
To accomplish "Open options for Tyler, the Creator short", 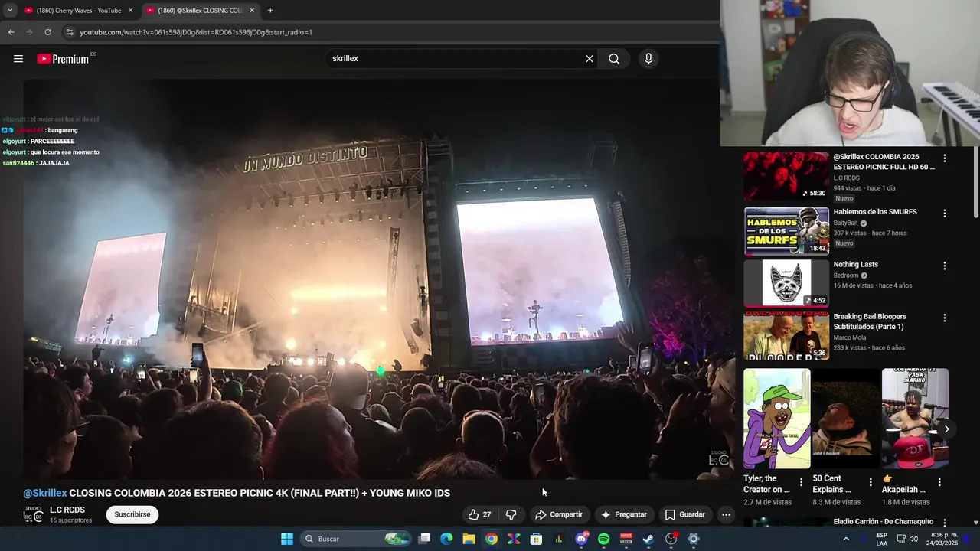I will click(x=801, y=482).
